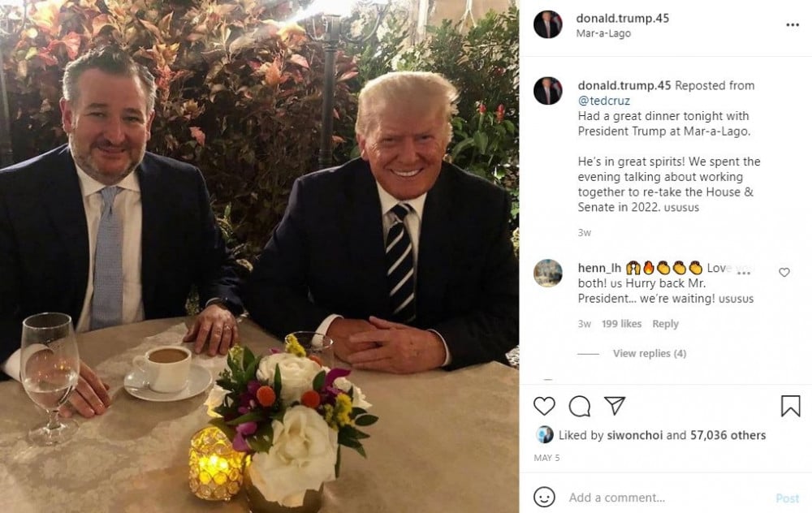Open the Mar-a-Lago location link
Image resolution: width=812 pixels, height=513 pixels.
tap(603, 33)
